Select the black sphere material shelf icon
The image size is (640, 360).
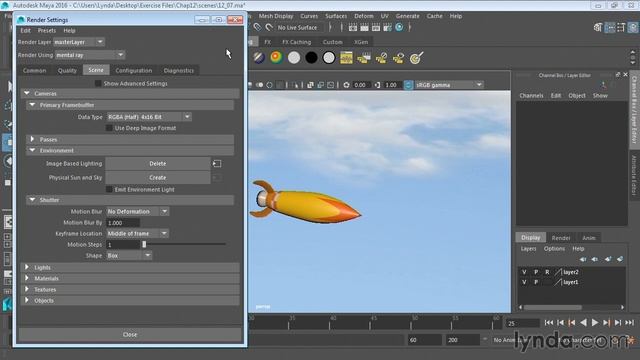(x=311, y=58)
